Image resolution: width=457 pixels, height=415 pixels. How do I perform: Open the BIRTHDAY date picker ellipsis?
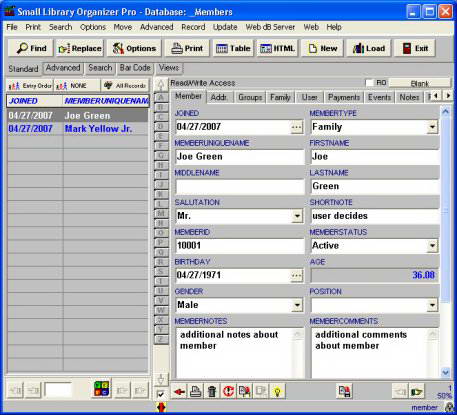coord(296,275)
